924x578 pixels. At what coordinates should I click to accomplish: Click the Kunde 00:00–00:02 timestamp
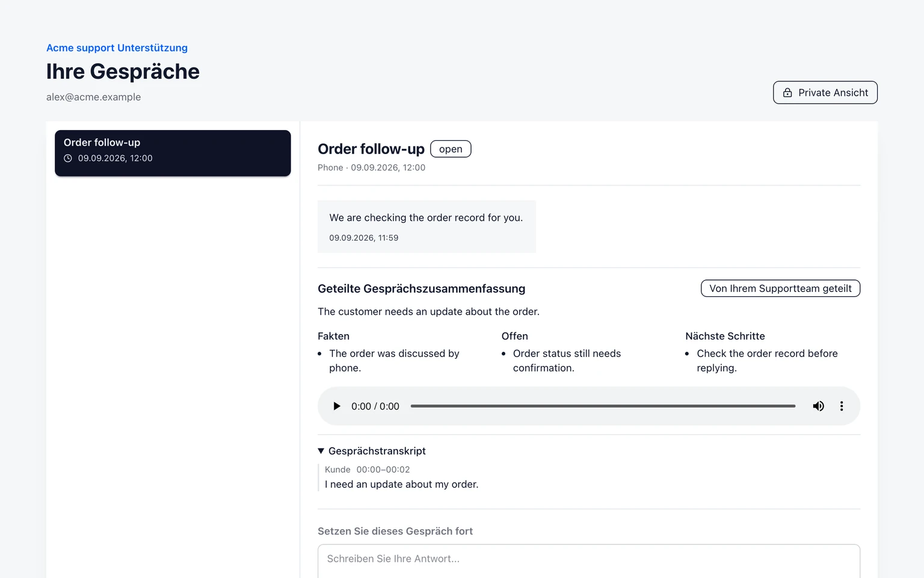point(367,470)
